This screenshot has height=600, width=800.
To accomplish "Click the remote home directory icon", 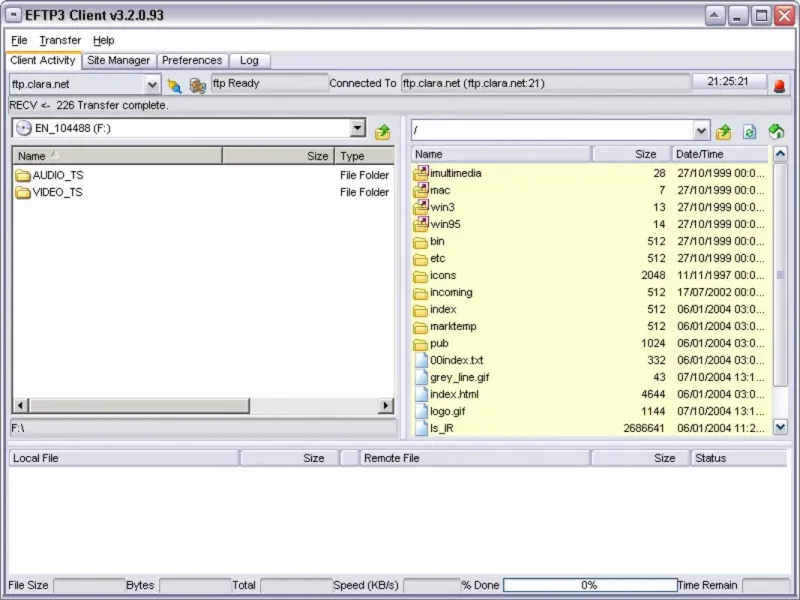I will 776,132.
